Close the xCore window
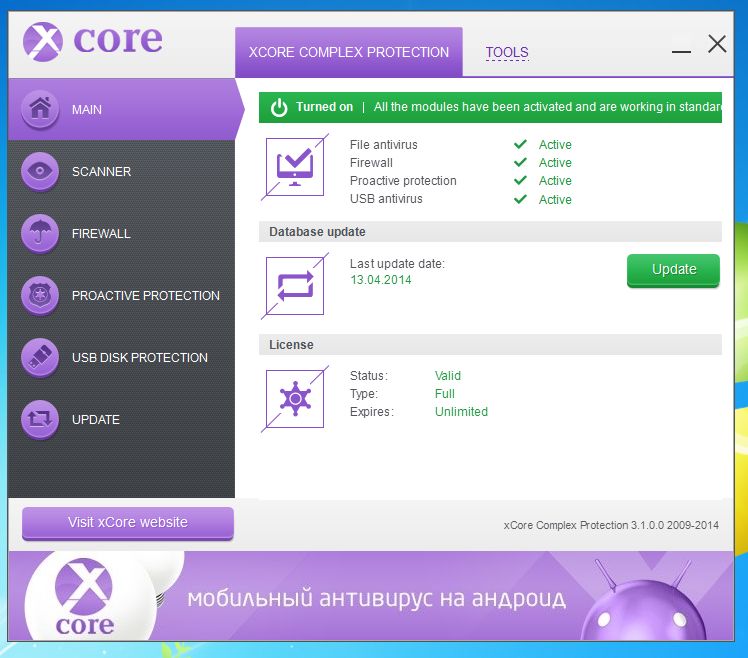Image resolution: width=748 pixels, height=658 pixels. click(717, 44)
